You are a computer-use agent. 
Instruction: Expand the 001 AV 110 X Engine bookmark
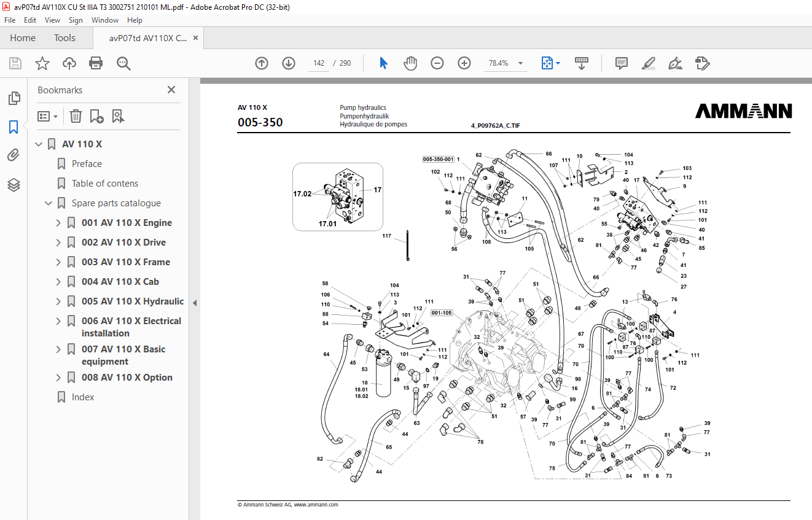58,223
